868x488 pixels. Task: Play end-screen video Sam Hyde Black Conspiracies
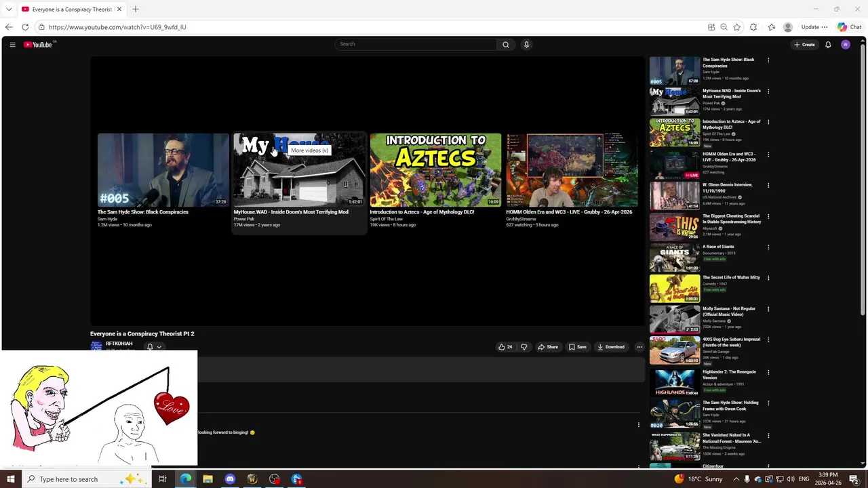163,170
